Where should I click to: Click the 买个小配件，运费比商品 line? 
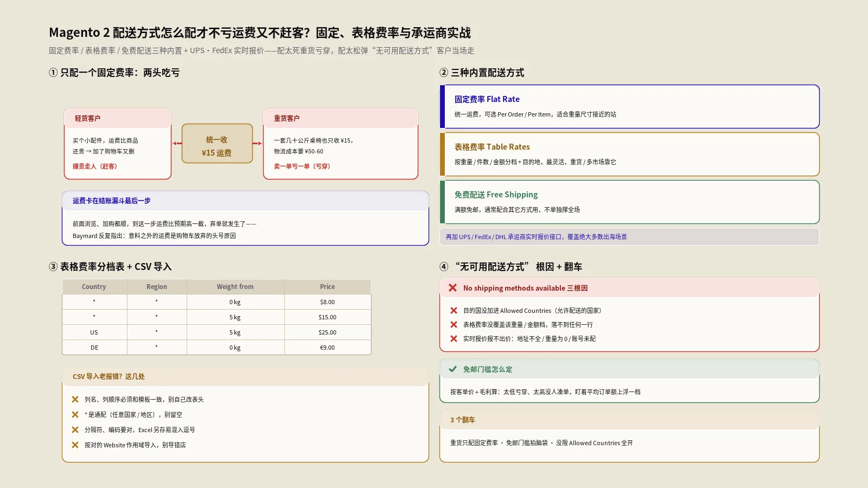(x=105, y=140)
